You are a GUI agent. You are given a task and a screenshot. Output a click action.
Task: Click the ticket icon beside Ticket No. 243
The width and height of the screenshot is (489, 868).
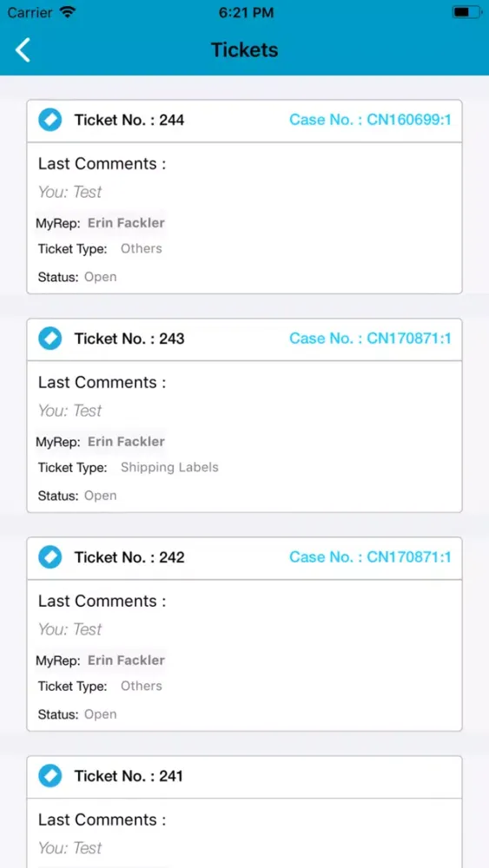pos(50,339)
